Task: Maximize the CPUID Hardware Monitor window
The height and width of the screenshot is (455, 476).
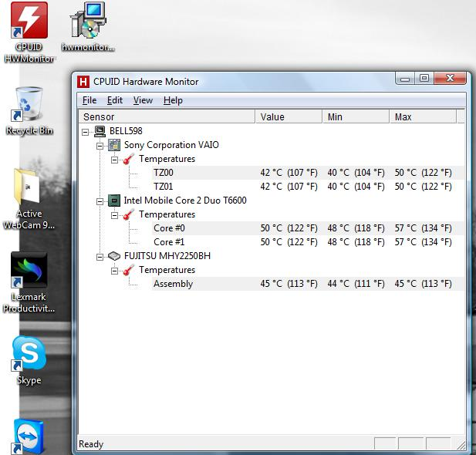Action: coord(424,79)
